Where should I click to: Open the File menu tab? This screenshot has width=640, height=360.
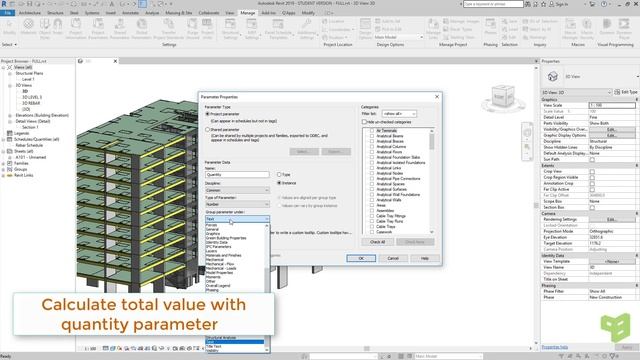pyautogui.click(x=8, y=13)
